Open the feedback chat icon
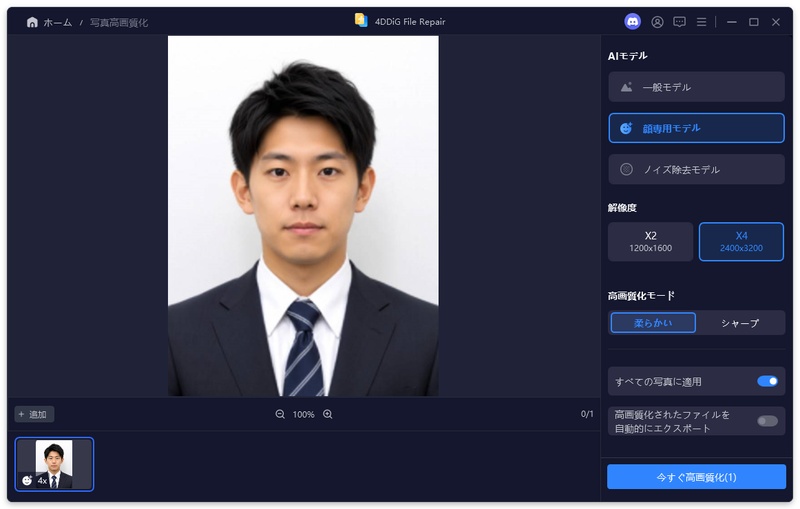This screenshot has height=509, width=800. pos(679,22)
